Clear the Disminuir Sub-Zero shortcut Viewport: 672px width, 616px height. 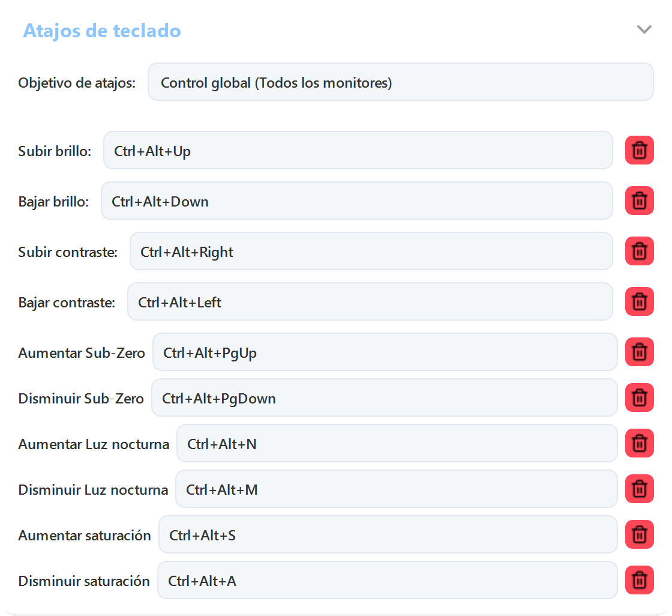(639, 397)
